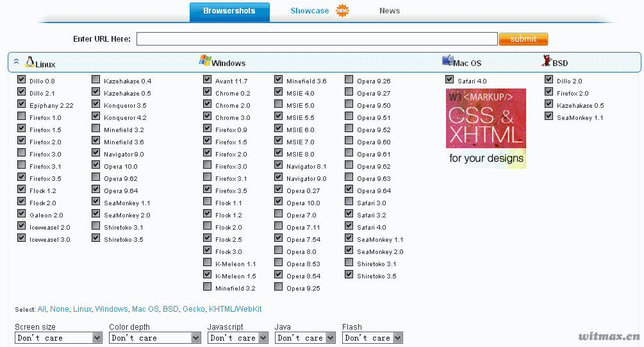The height and width of the screenshot is (347, 644).
Task: Click the orange submit button
Action: (524, 38)
